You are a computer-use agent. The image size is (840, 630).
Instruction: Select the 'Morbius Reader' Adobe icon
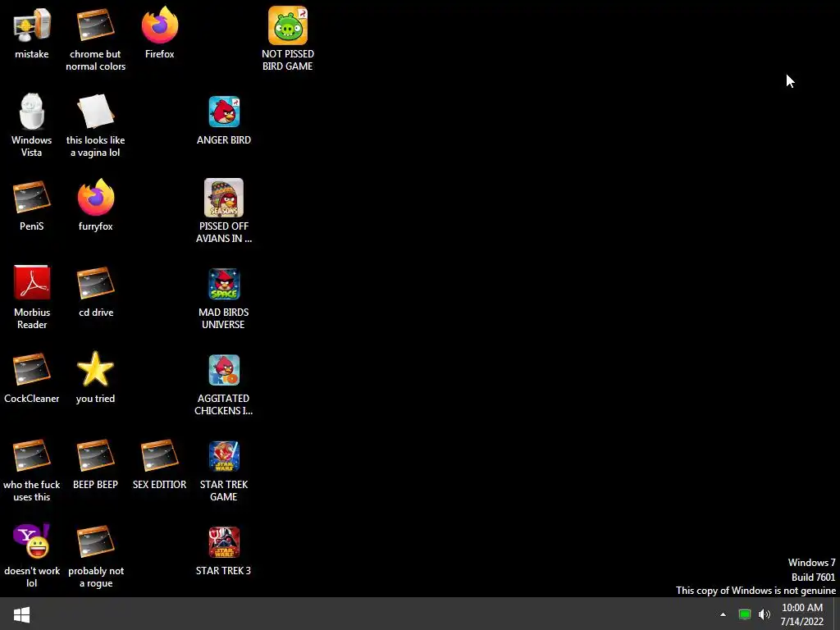(32, 283)
